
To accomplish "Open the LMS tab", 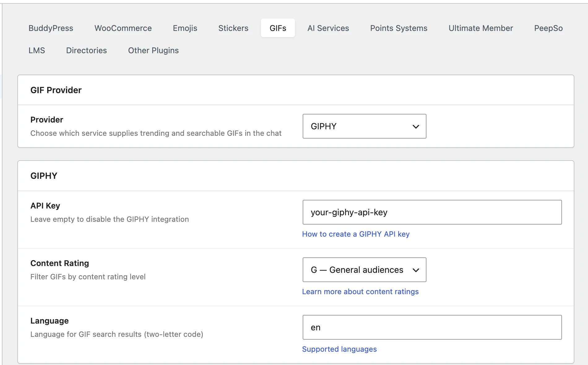I will point(37,50).
